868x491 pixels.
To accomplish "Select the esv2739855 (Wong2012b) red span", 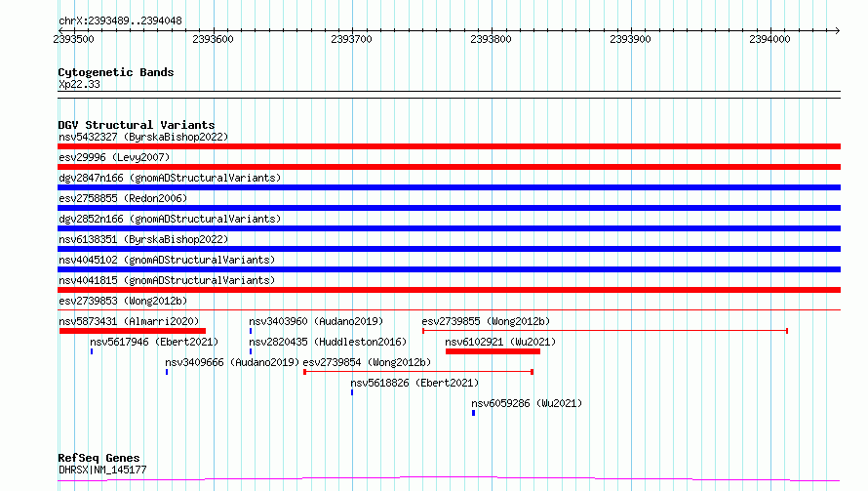I will click(605, 331).
